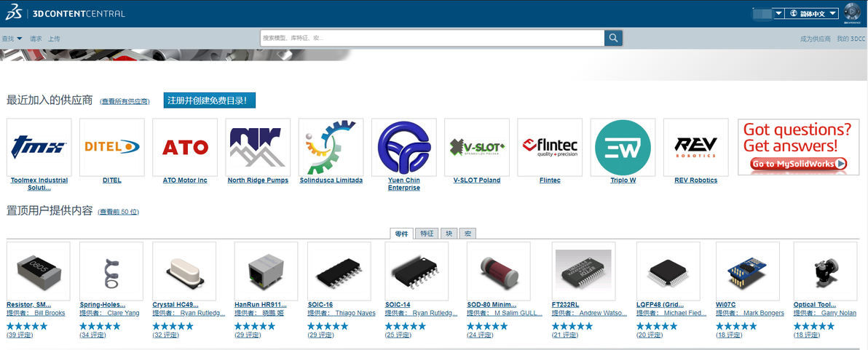
Task: Click the search magnifier icon button
Action: tap(613, 38)
